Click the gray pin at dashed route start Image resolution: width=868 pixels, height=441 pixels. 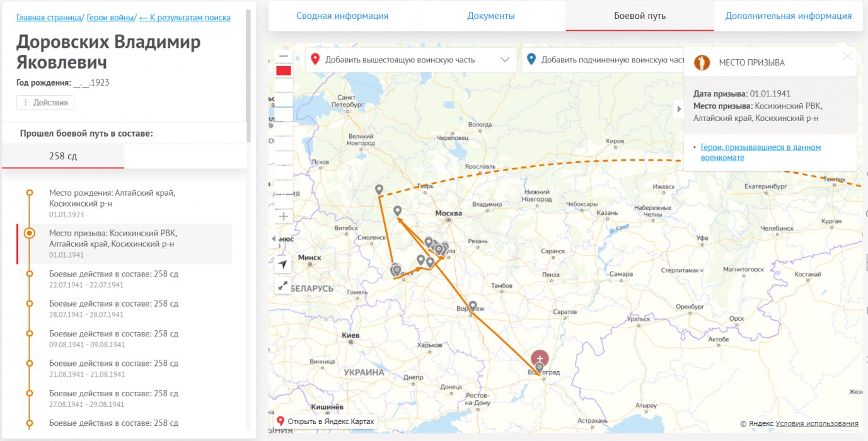(379, 189)
